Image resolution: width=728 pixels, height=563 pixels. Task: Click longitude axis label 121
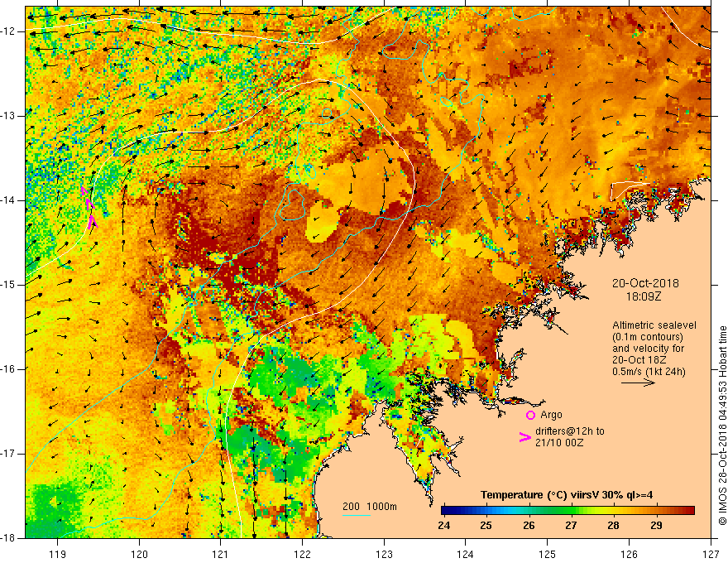[221, 554]
